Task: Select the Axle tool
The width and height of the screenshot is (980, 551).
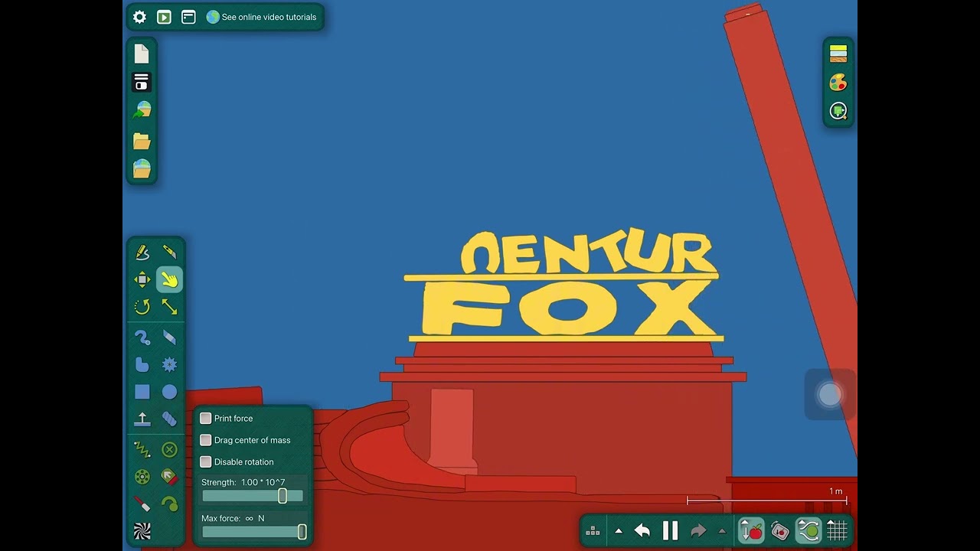Action: (142, 477)
